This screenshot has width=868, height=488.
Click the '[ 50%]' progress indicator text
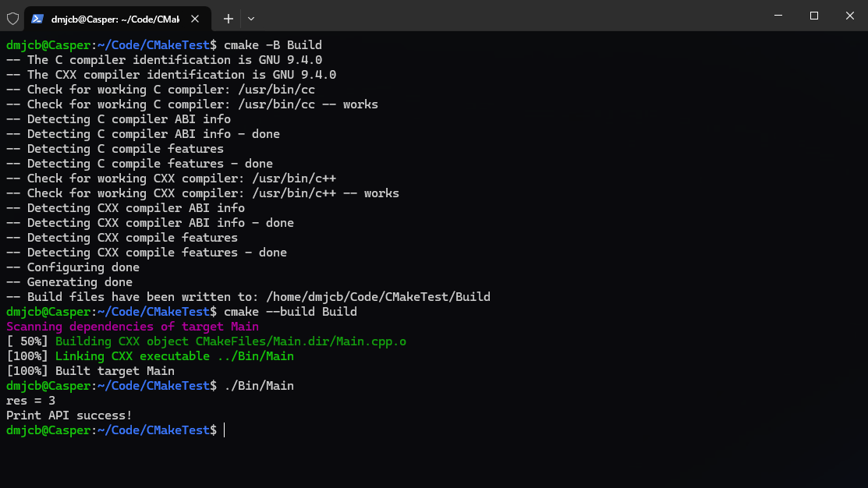27,341
